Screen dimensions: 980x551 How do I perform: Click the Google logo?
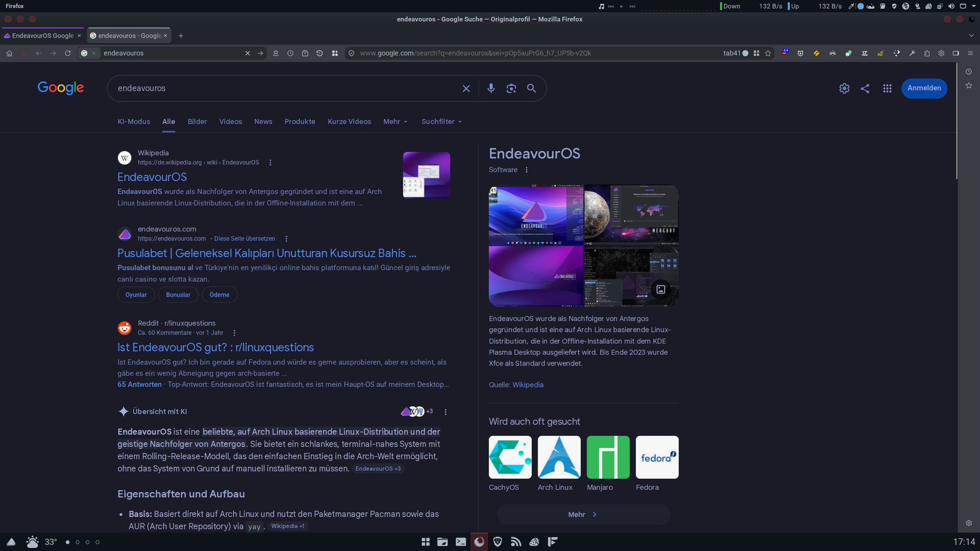(x=61, y=88)
